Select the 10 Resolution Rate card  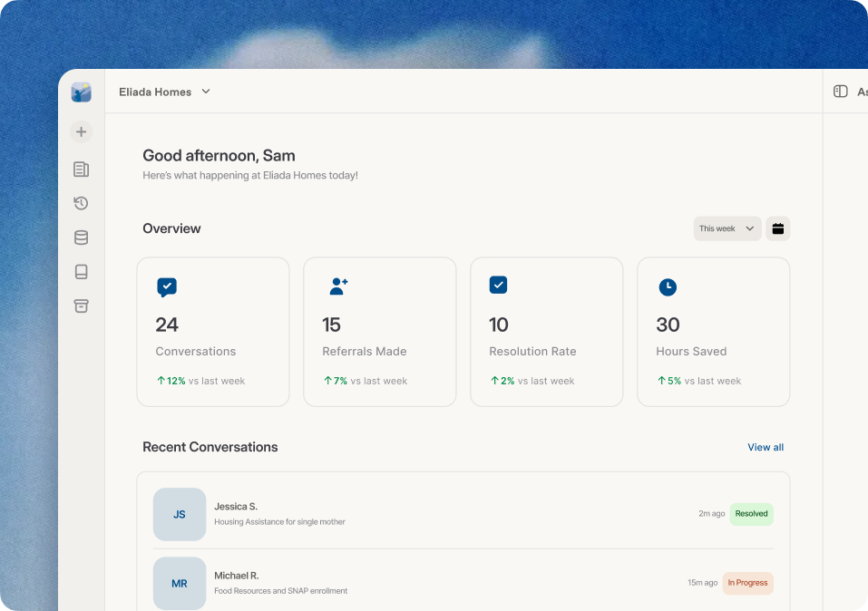pyautogui.click(x=546, y=332)
